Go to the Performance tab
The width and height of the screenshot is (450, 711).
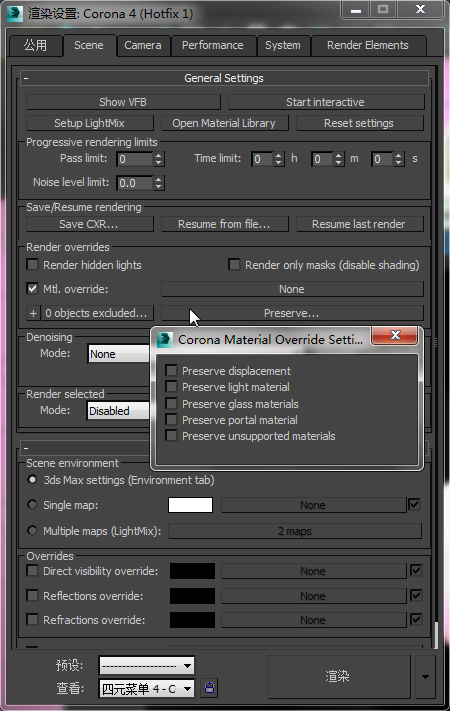(x=213, y=45)
